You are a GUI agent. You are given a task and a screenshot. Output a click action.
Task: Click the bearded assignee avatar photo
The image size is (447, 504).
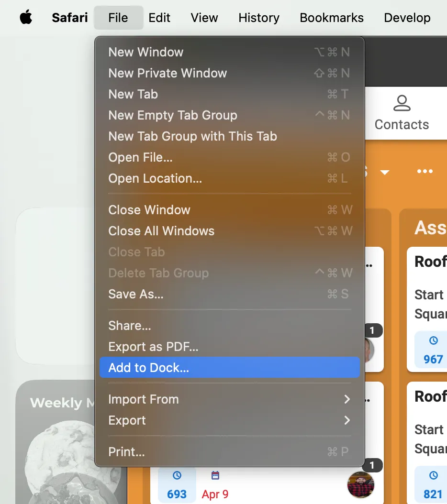point(361,485)
